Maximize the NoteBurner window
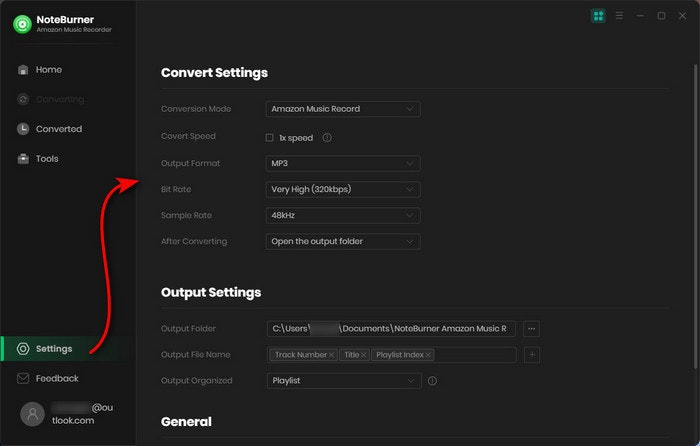 [661, 16]
